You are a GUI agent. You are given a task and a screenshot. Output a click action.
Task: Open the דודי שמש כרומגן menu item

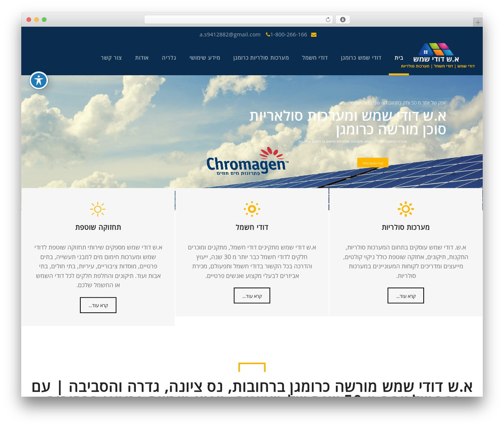tap(361, 58)
